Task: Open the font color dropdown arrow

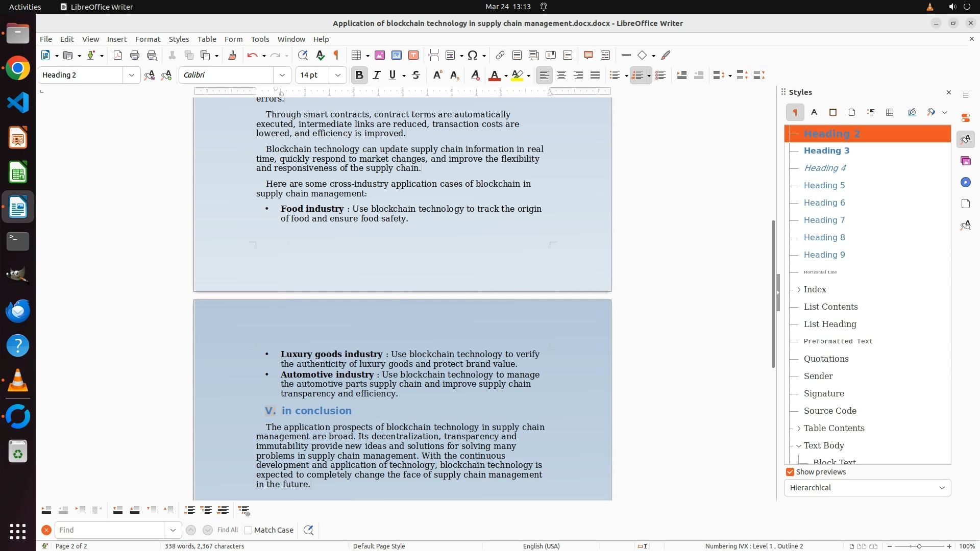Action: click(x=506, y=76)
